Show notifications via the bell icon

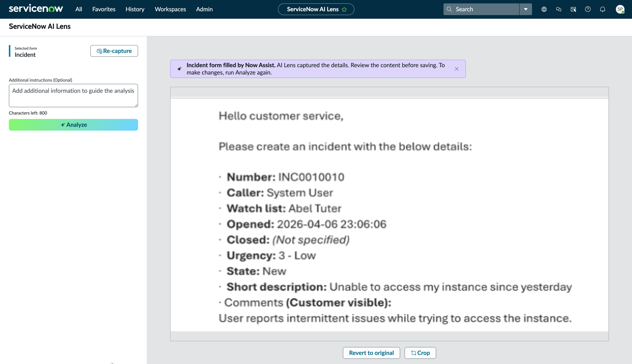click(602, 9)
